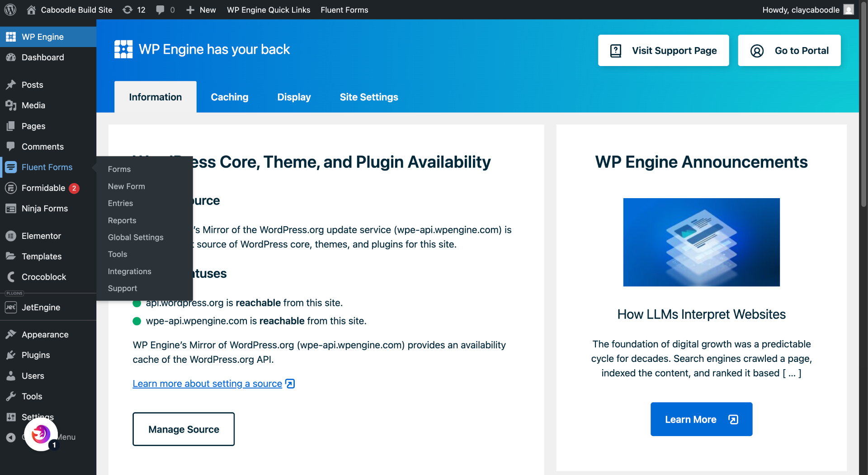Switch to the Site Settings tab
868x475 pixels.
369,97
